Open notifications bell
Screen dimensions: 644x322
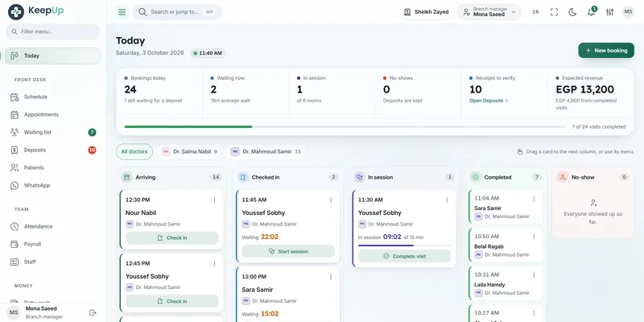(591, 12)
